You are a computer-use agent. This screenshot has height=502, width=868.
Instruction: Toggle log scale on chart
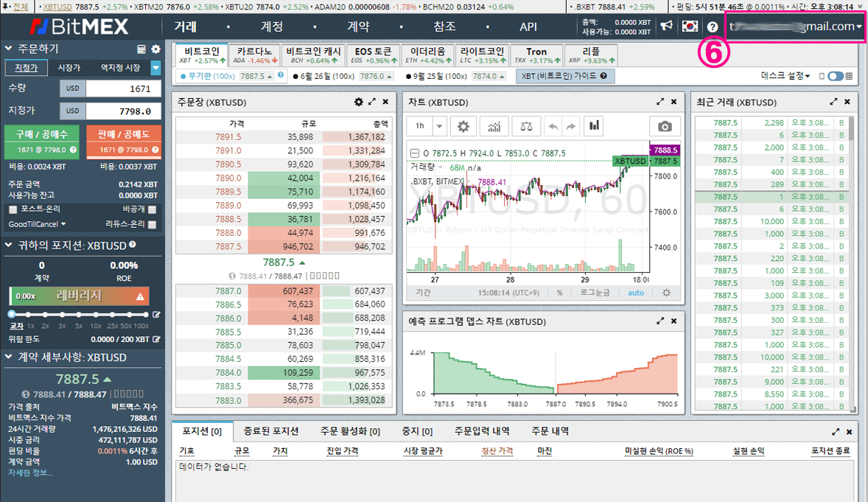click(595, 293)
